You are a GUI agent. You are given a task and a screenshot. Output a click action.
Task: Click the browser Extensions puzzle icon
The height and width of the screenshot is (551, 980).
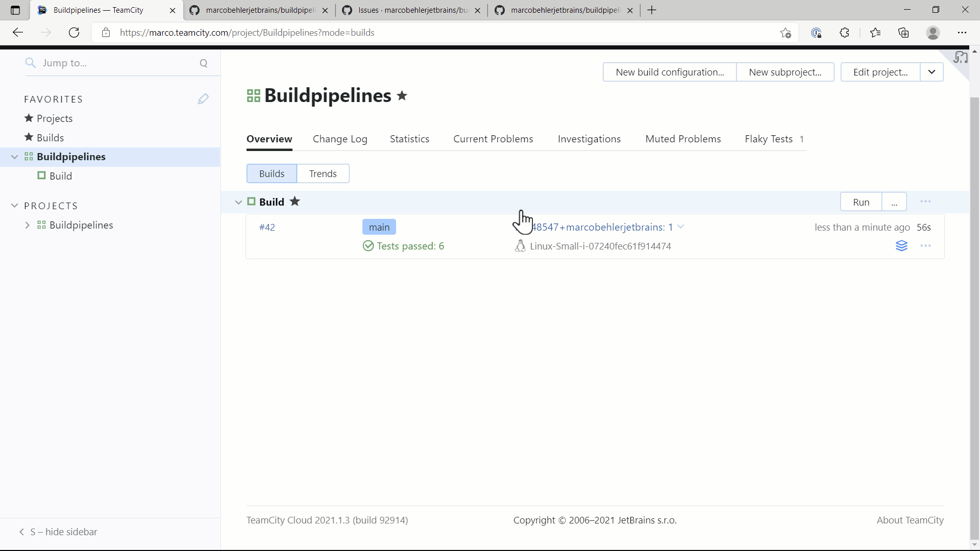point(844,33)
